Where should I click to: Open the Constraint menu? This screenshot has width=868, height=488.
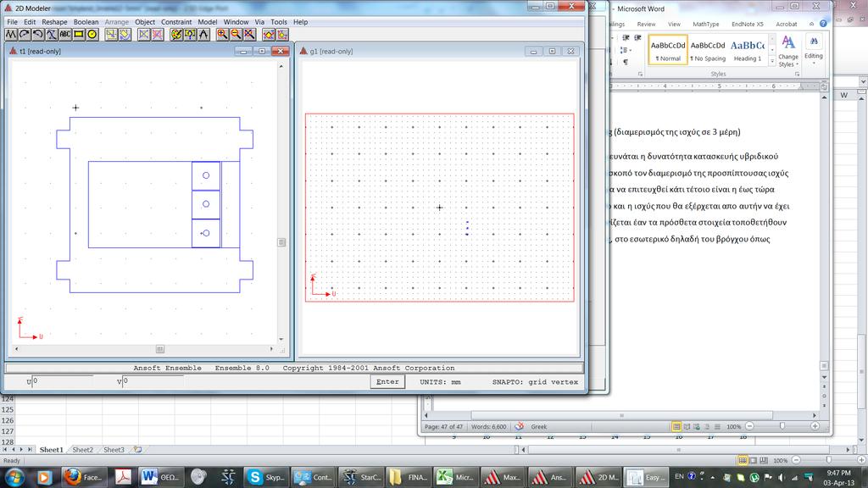[x=176, y=22]
